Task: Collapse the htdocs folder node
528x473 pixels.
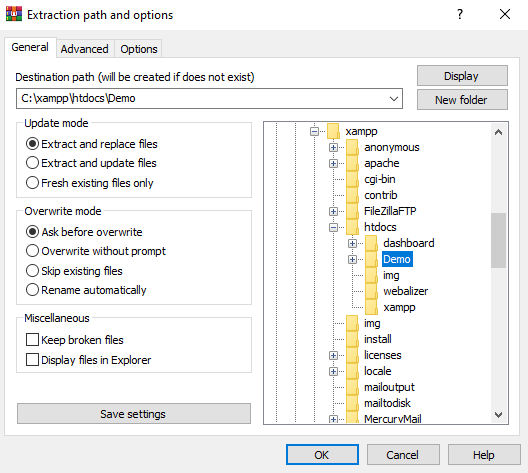Action: (333, 228)
